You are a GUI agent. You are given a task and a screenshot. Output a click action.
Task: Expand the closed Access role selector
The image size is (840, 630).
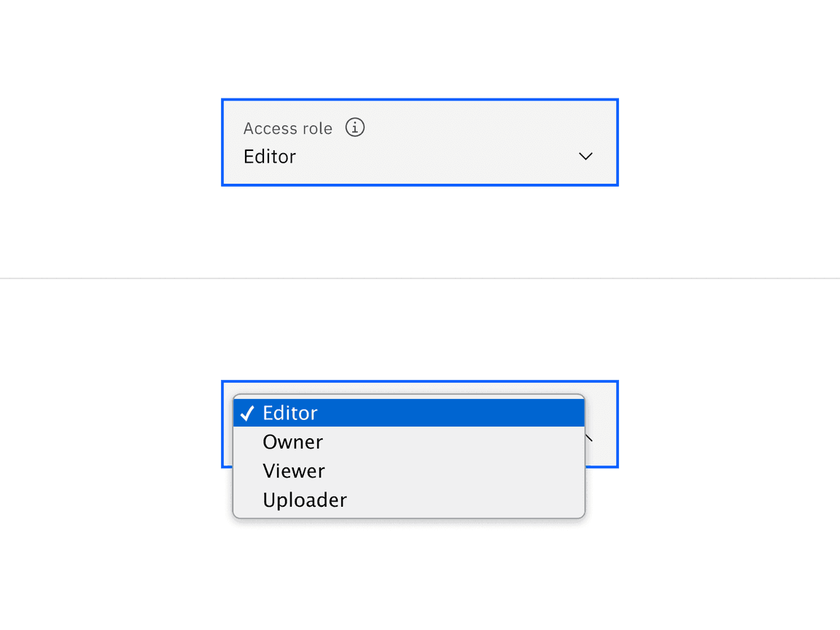(419, 142)
